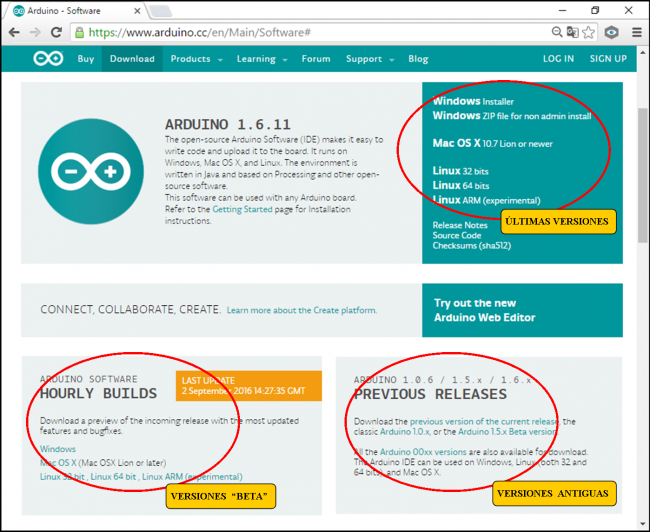Image resolution: width=650 pixels, height=532 pixels.
Task: Open the zoom magnifier icon in address bar
Action: (x=557, y=32)
